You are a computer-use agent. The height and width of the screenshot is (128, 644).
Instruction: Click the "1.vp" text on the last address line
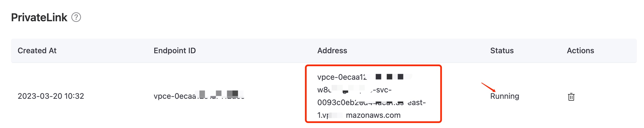[x=323, y=115]
